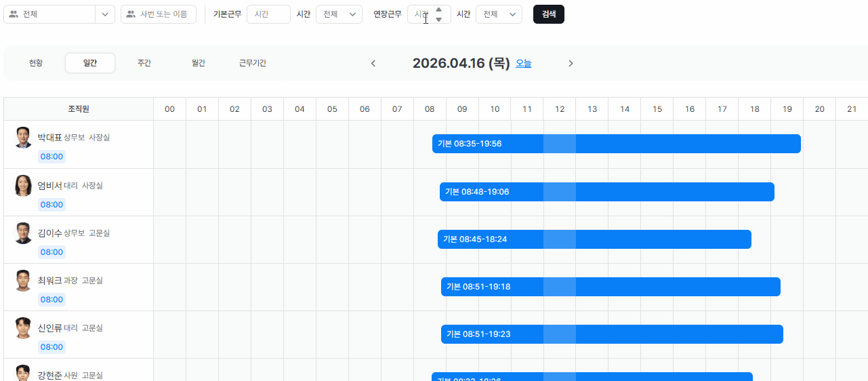
Task: Open the 전체 organization dropdown
Action: coord(59,14)
